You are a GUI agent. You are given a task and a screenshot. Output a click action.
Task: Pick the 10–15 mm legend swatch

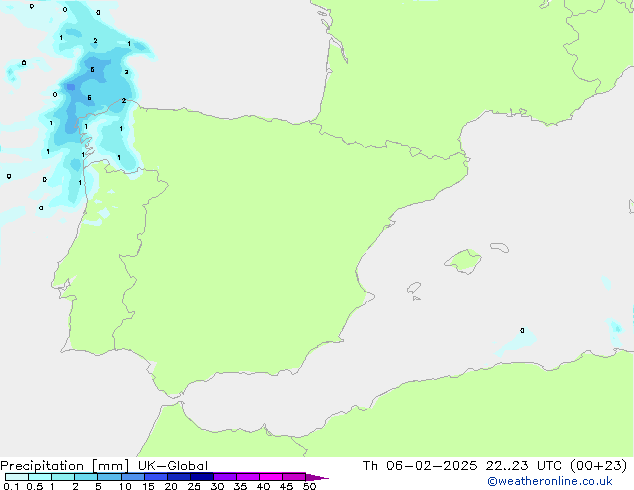point(132,477)
